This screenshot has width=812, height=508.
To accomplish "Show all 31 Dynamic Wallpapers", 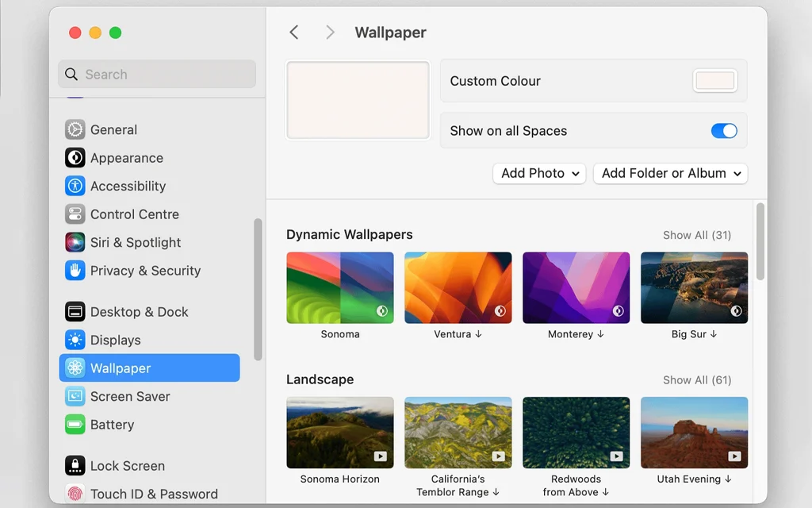I will 697,235.
